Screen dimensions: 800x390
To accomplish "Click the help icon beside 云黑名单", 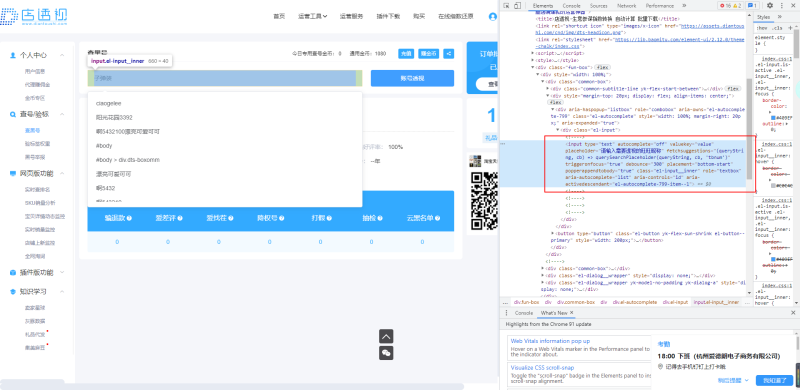I will point(437,218).
